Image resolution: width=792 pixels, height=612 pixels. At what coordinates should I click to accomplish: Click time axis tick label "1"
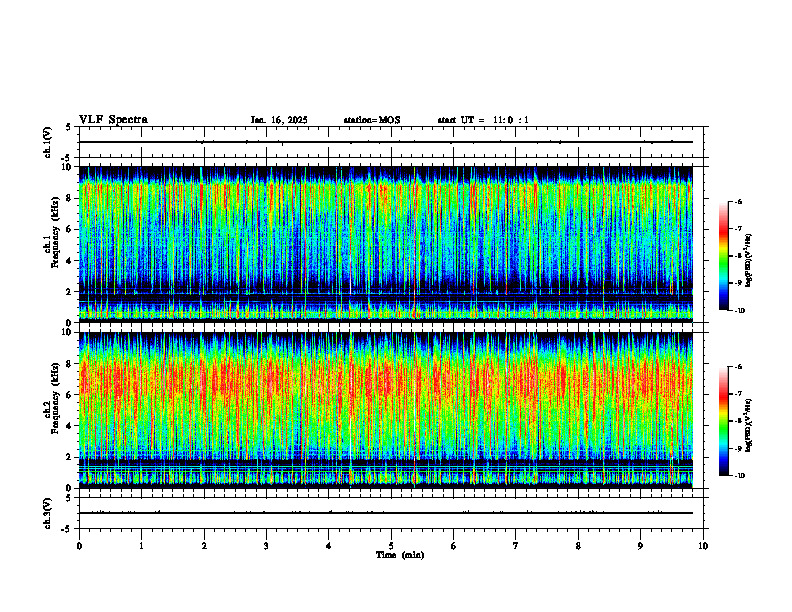tap(141, 546)
